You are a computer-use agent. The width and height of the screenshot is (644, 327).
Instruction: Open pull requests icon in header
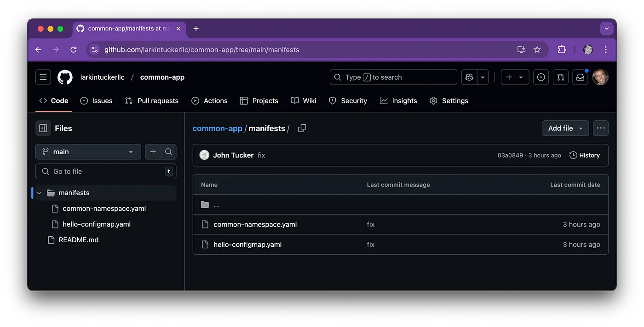560,77
